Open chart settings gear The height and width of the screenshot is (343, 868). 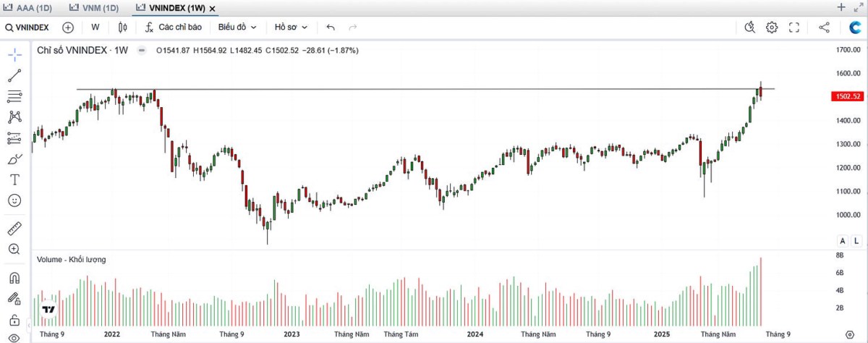click(x=772, y=27)
